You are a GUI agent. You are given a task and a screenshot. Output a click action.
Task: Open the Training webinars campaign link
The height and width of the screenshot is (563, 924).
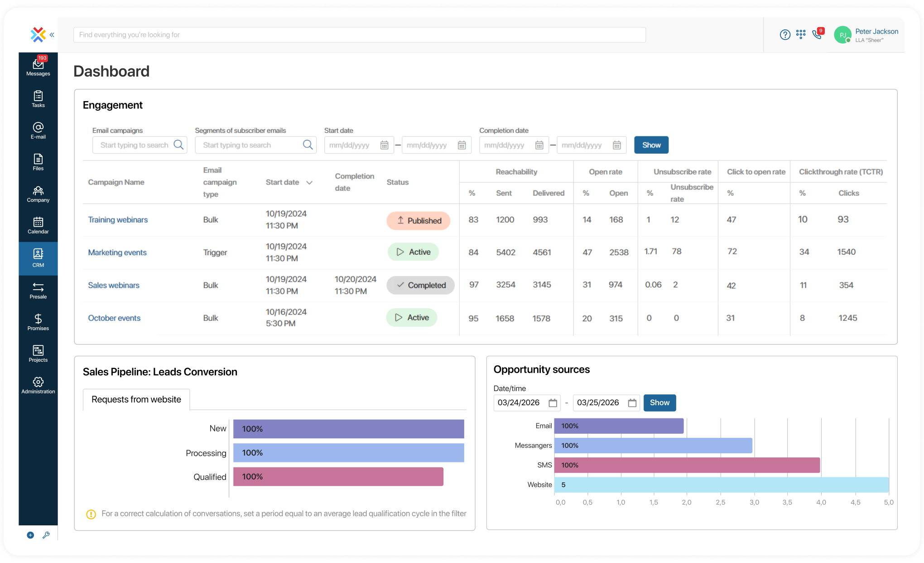click(118, 220)
